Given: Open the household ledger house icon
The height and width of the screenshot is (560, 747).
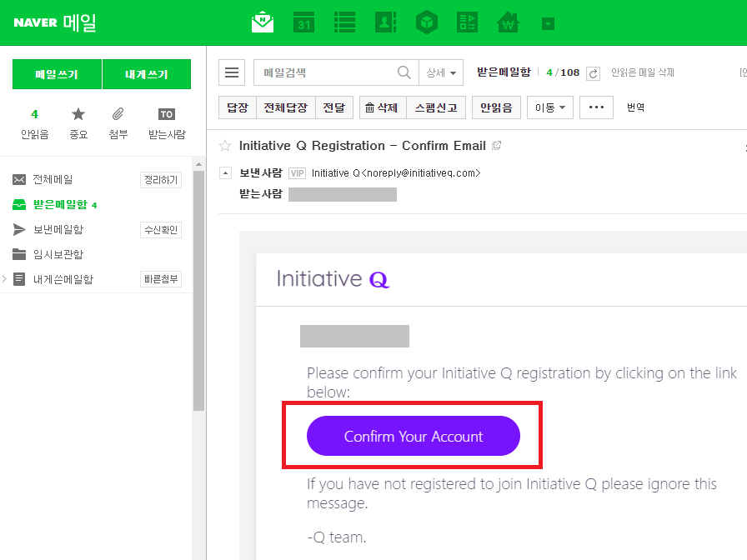Looking at the screenshot, I should point(509,22).
